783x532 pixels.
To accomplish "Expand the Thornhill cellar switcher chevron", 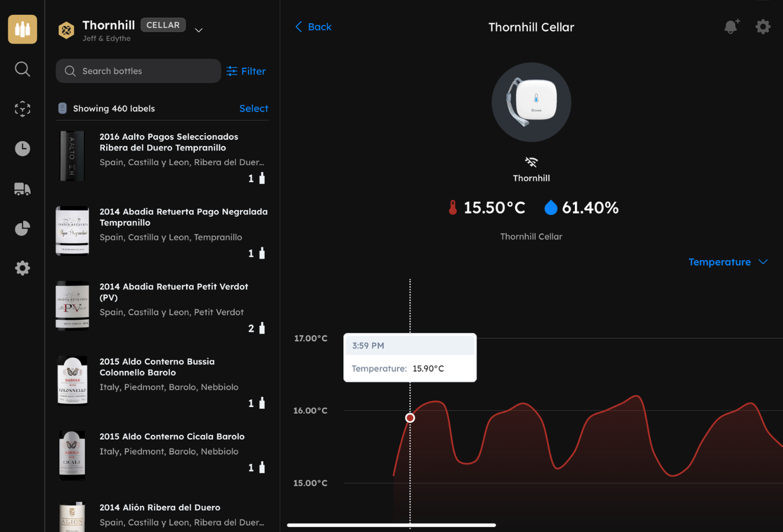I will [x=199, y=30].
